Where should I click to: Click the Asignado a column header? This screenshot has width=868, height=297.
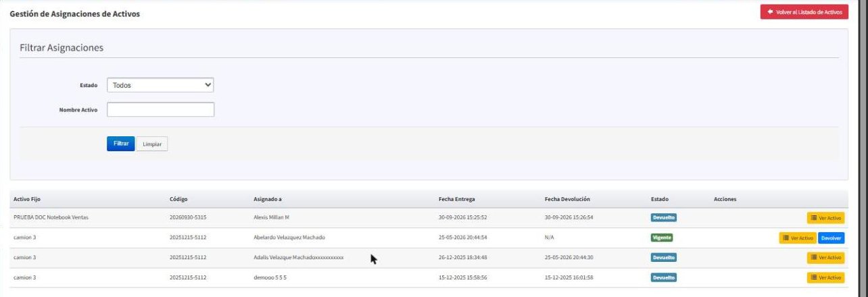268,199
